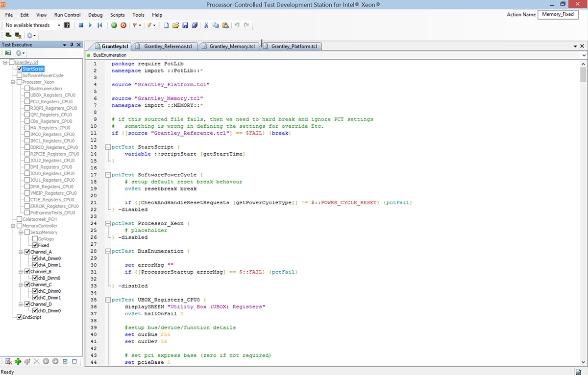Collapse the SetupMemory tree node
Viewport: 588px width, 375px height.
click(x=20, y=232)
